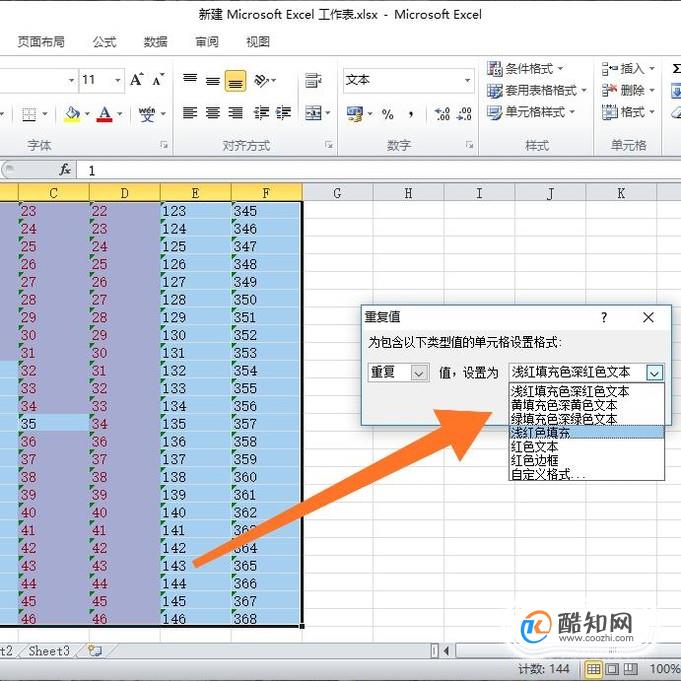Click the wén phonetic guide icon
This screenshot has height=681, width=681.
click(147, 114)
